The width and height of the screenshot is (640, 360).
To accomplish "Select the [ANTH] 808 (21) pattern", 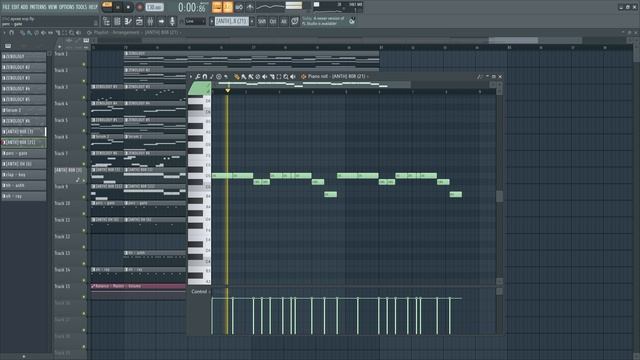I will (23, 142).
